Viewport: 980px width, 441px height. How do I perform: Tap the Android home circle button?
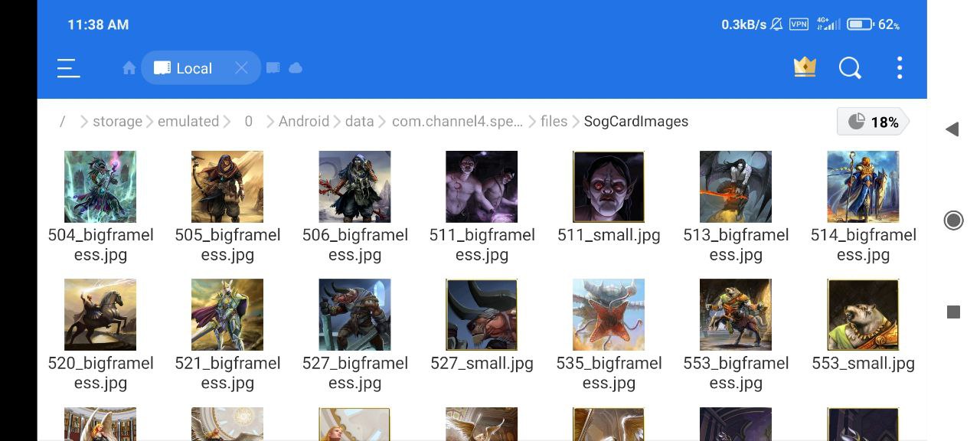click(953, 220)
